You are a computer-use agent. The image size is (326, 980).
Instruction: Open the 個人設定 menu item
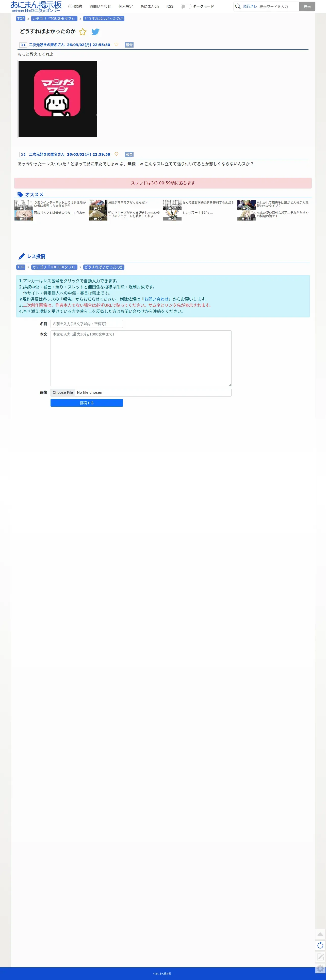click(125, 6)
